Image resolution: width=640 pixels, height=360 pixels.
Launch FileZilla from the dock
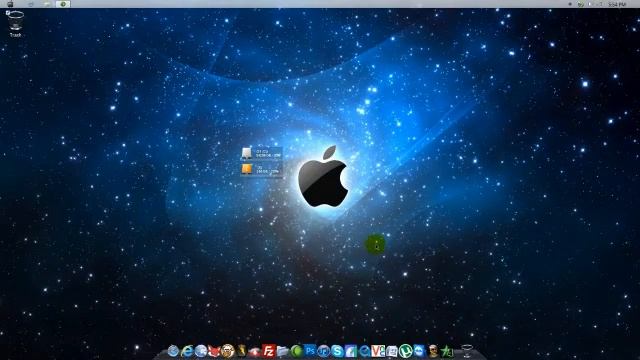pyautogui.click(x=268, y=351)
